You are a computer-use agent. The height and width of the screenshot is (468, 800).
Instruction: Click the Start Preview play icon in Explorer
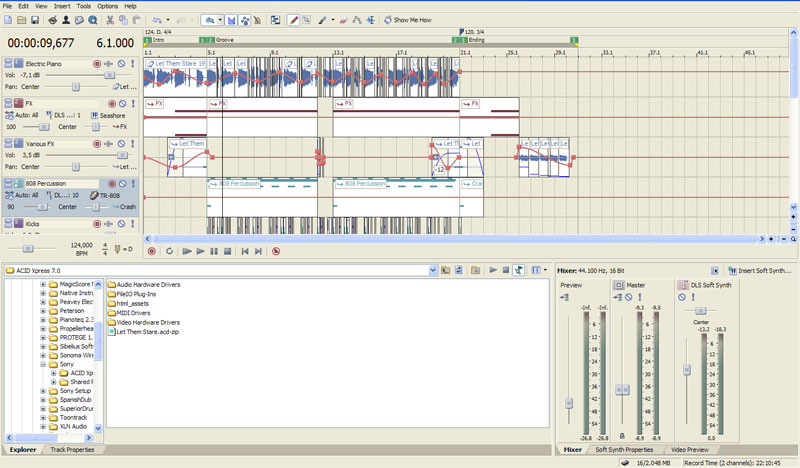pyautogui.click(x=493, y=270)
